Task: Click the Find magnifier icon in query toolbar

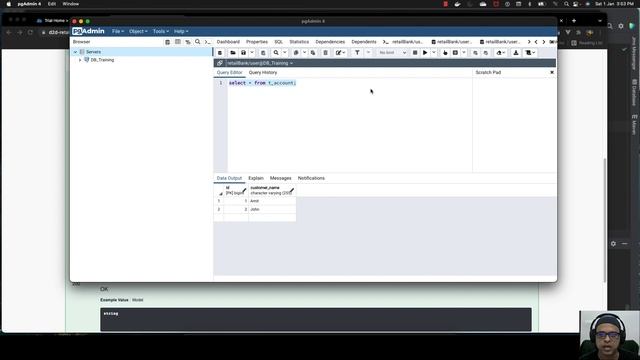Action: [276, 53]
